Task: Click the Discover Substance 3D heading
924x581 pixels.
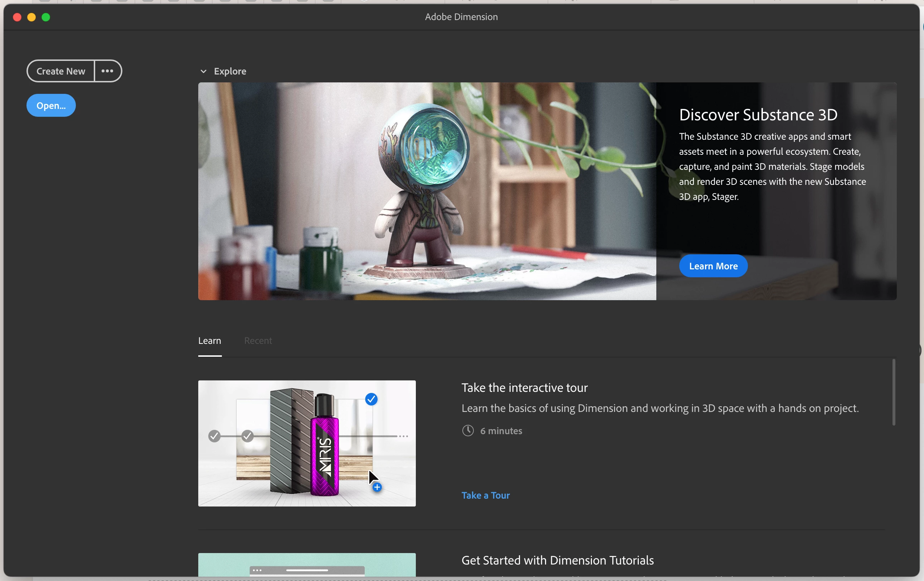Action: [758, 115]
